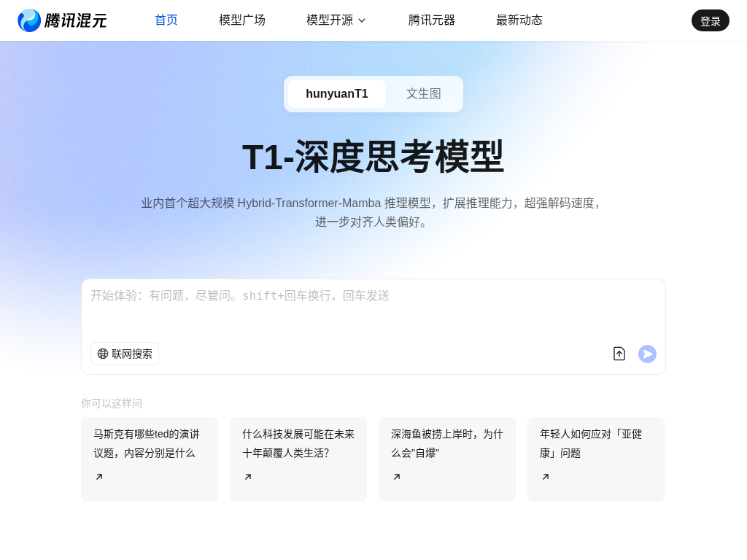Open the 腾讯元器 nav item
This screenshot has width=747, height=560.
(x=432, y=20)
